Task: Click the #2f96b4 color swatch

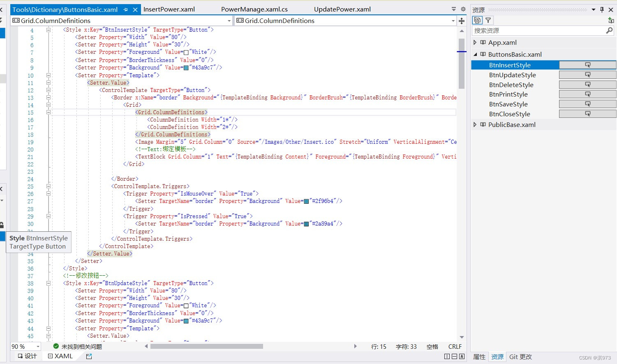Action: tap(306, 201)
